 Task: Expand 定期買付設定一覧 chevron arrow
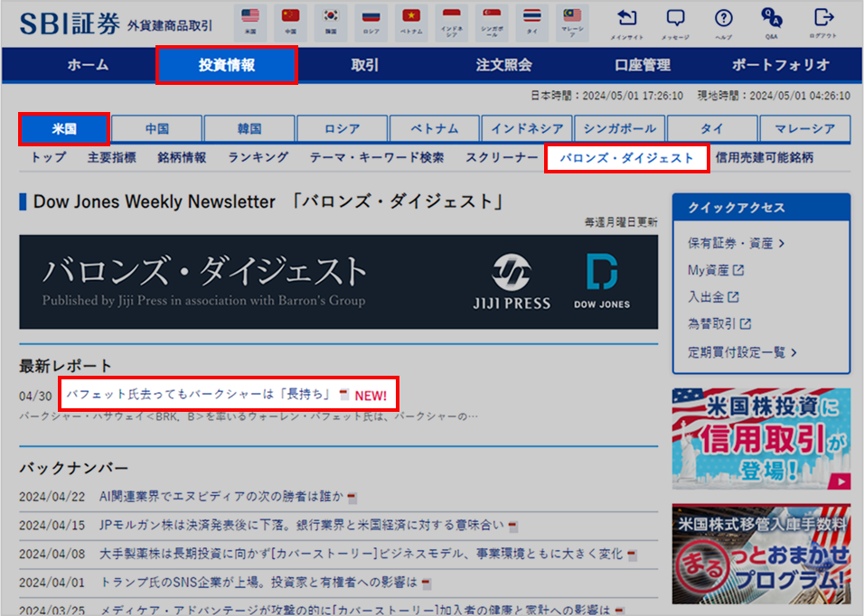point(794,352)
